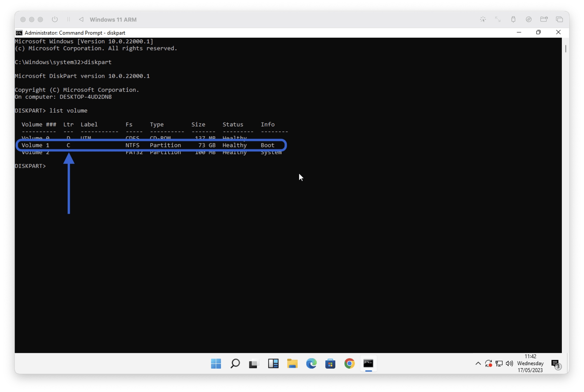
Task: Toggle fullscreen mode in the UTM toolbar
Action: 498,19
